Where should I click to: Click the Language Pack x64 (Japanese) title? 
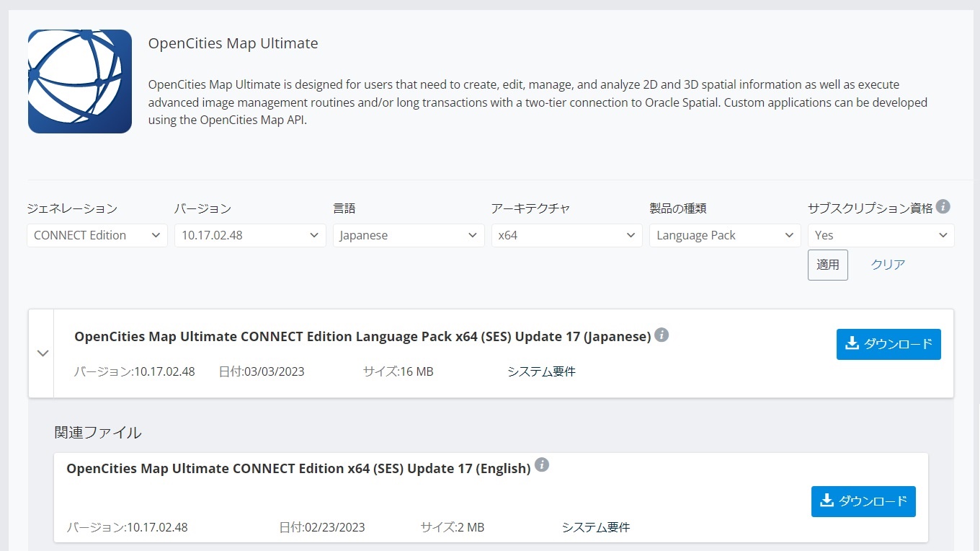tap(362, 337)
